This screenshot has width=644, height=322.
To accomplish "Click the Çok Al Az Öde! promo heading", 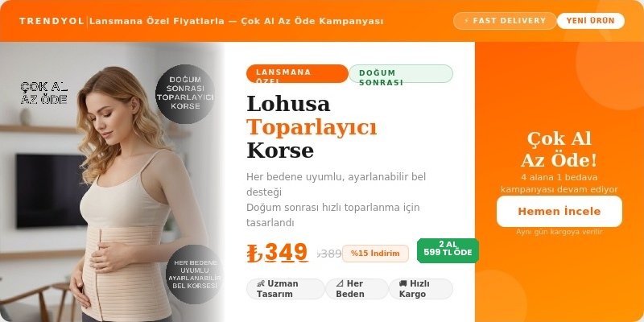I will (x=559, y=150).
